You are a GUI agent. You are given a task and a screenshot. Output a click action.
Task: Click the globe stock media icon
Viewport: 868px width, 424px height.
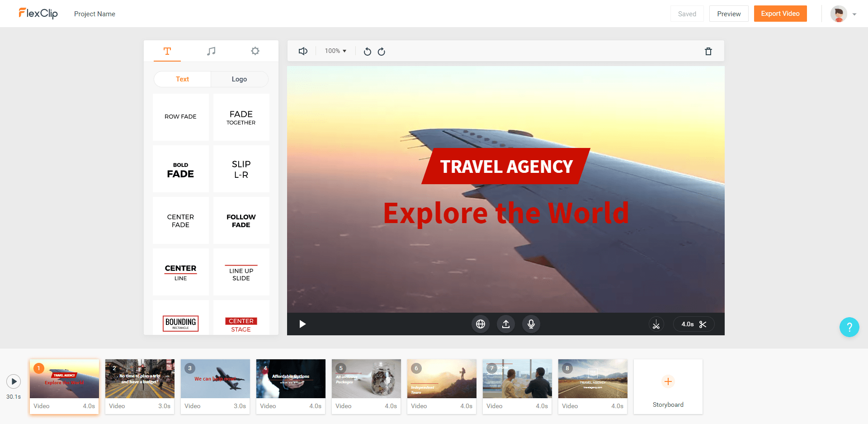point(481,324)
